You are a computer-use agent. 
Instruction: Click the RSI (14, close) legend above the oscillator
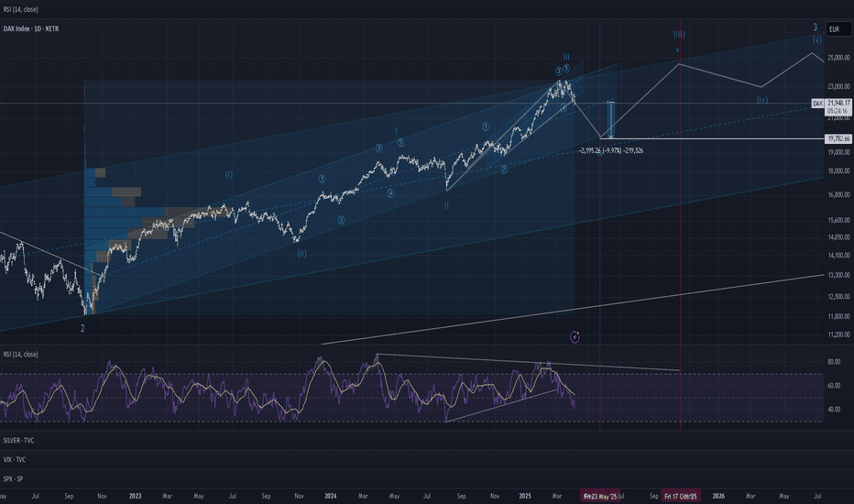pyautogui.click(x=21, y=354)
